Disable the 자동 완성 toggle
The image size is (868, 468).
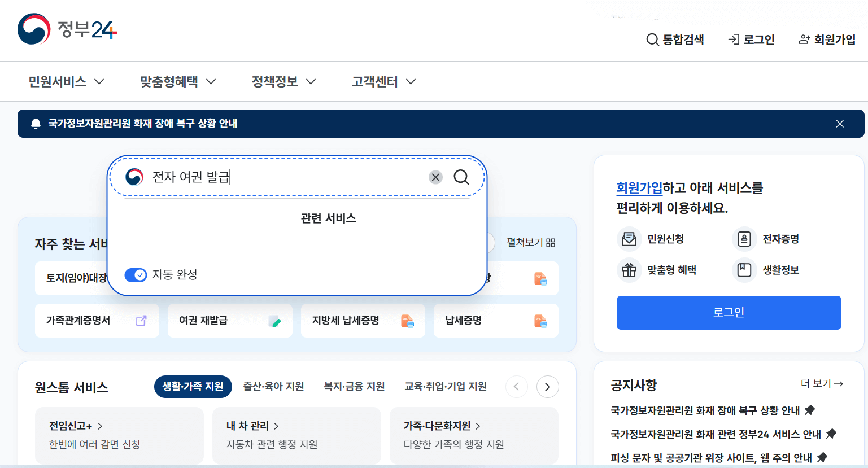(x=136, y=275)
